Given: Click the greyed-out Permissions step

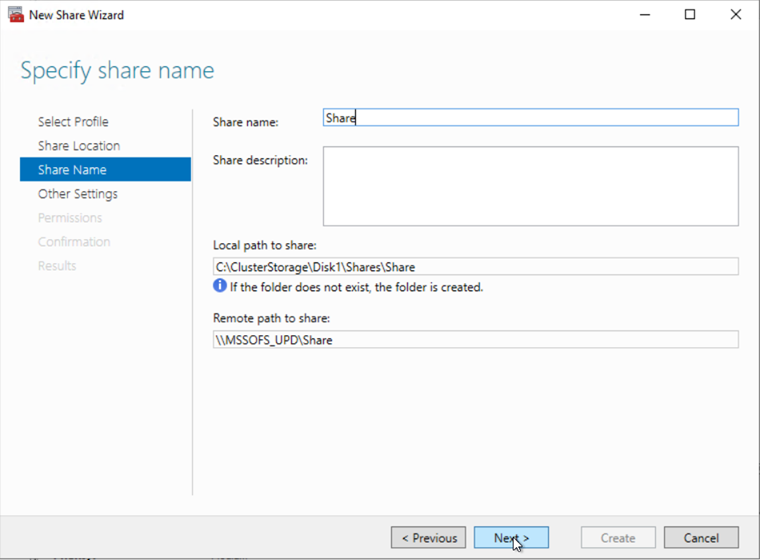Looking at the screenshot, I should coord(70,218).
